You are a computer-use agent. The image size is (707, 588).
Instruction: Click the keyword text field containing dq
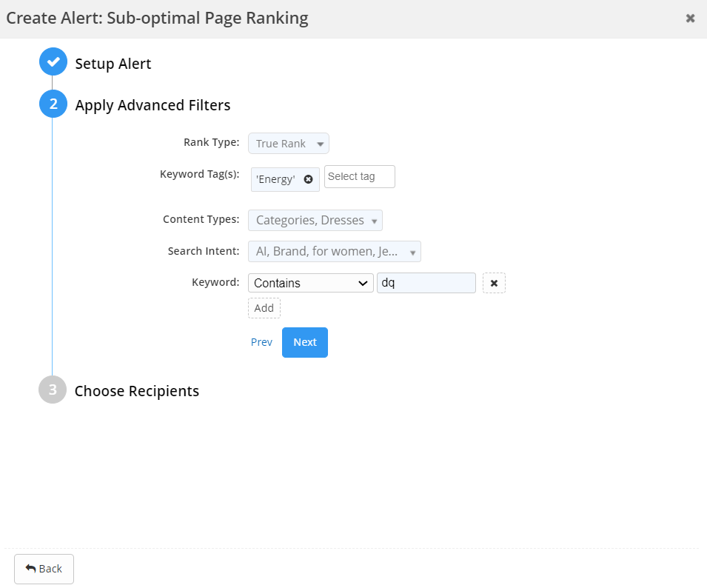(x=426, y=283)
